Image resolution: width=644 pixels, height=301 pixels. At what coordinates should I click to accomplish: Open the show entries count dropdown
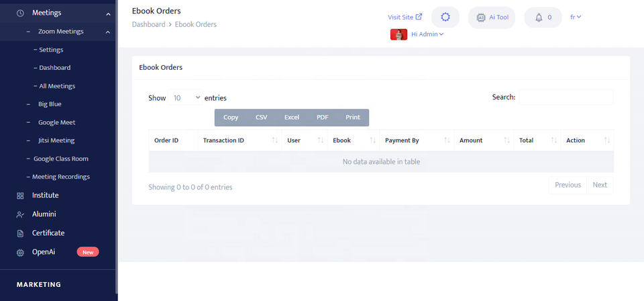click(x=186, y=98)
